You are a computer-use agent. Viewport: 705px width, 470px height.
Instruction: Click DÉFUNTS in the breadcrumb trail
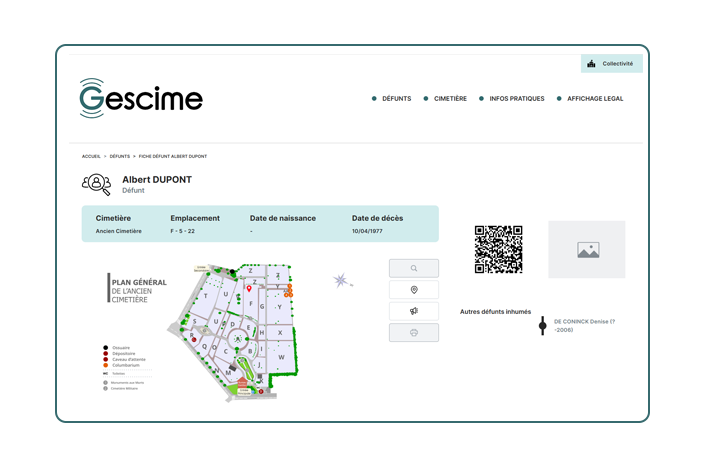pos(120,157)
